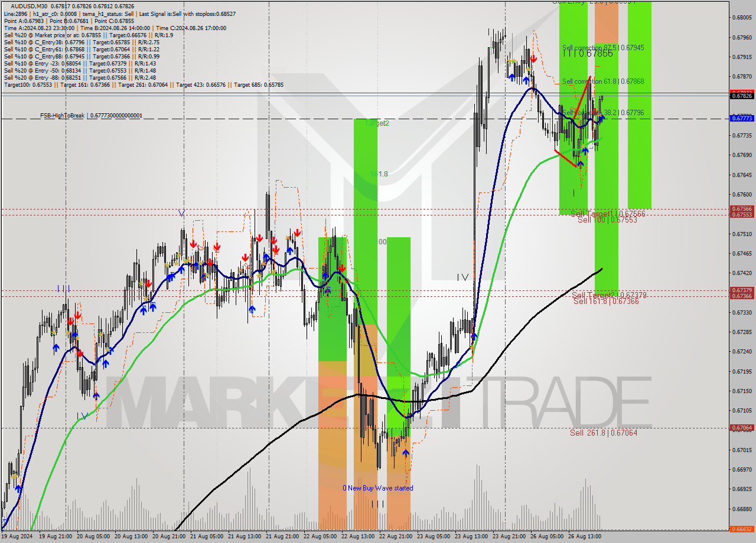Image resolution: width=756 pixels, height=543 pixels.
Task: Click the 0.67285 price axis label
Action: (742, 332)
